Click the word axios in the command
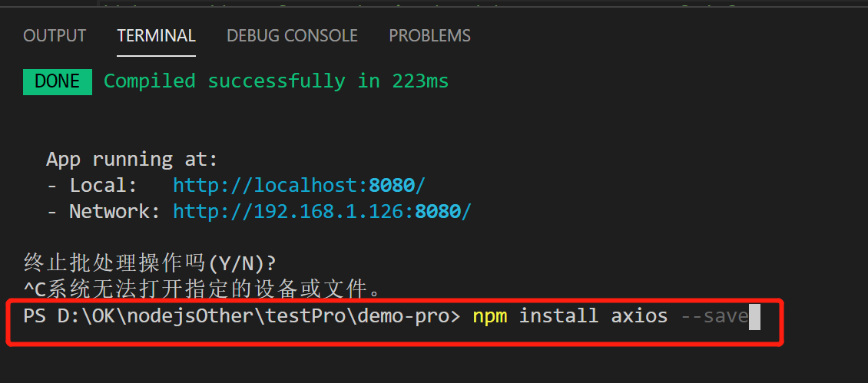 [639, 316]
